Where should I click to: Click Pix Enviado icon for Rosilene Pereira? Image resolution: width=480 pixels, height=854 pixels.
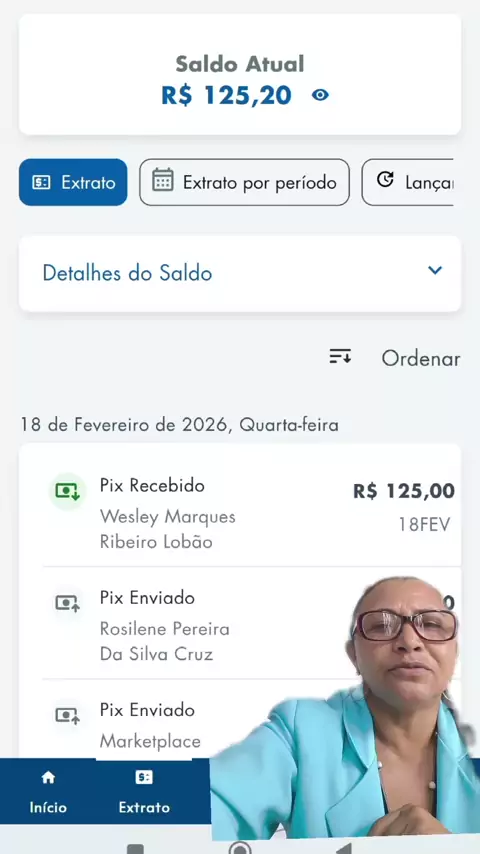pos(68,603)
